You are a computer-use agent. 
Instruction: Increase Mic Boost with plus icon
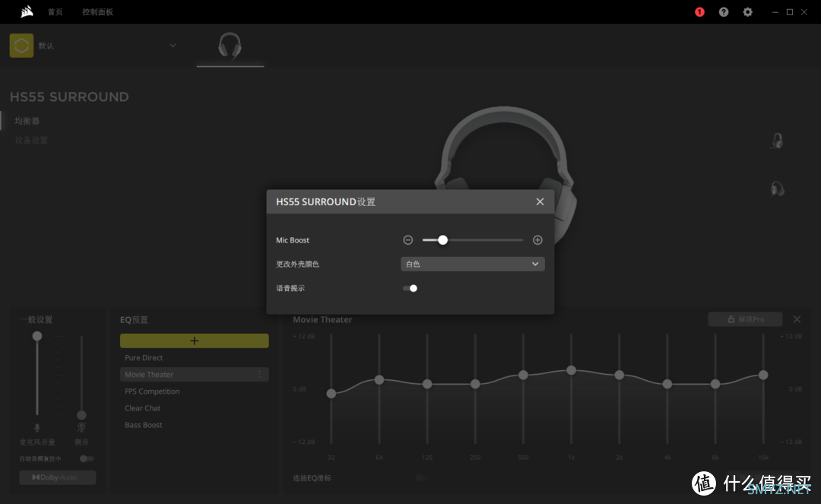coord(537,240)
